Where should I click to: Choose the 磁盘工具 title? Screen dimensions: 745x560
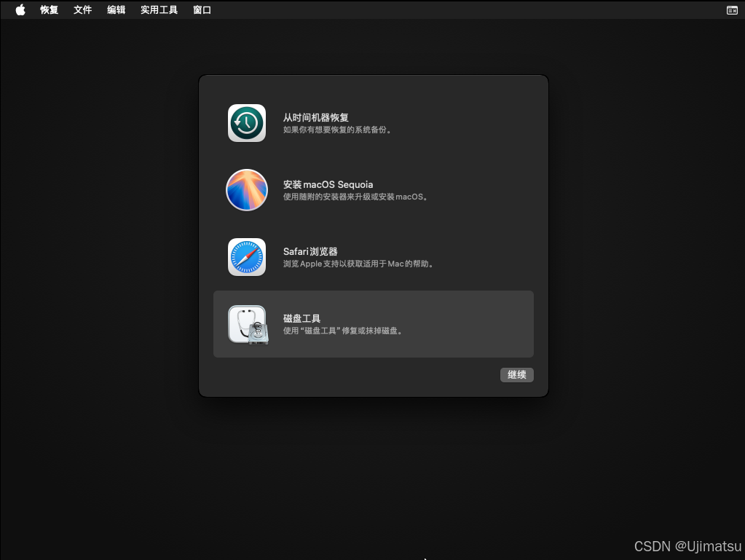(x=301, y=318)
